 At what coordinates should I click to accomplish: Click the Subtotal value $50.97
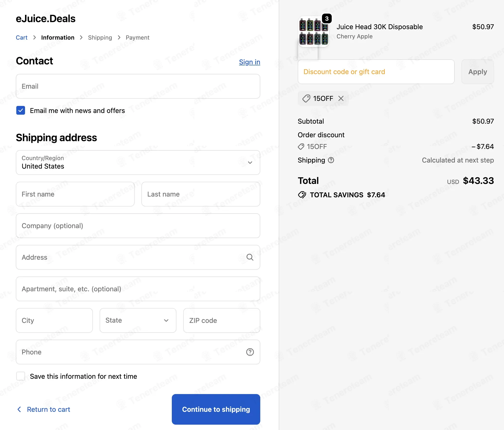[483, 121]
